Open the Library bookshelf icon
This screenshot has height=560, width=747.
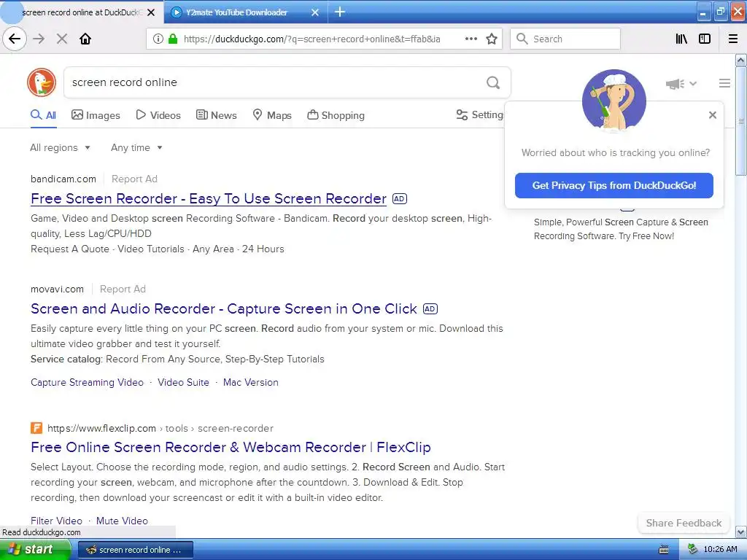click(x=681, y=39)
